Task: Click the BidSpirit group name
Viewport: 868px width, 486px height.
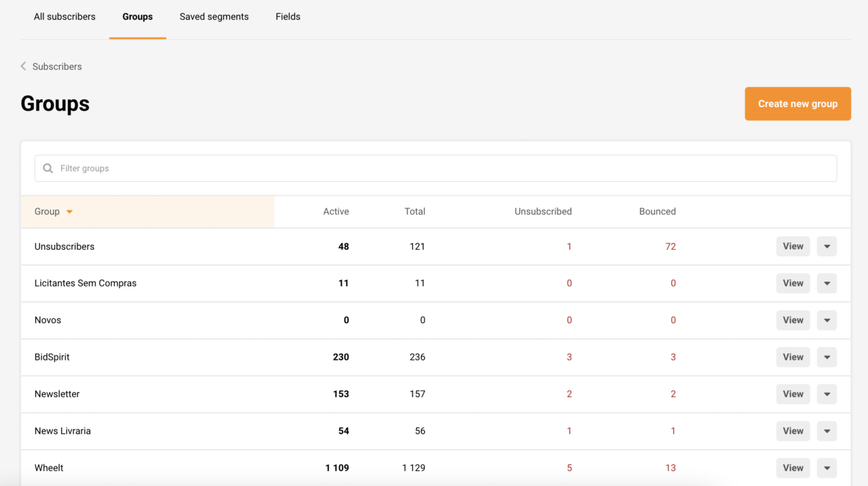Action: (52, 357)
